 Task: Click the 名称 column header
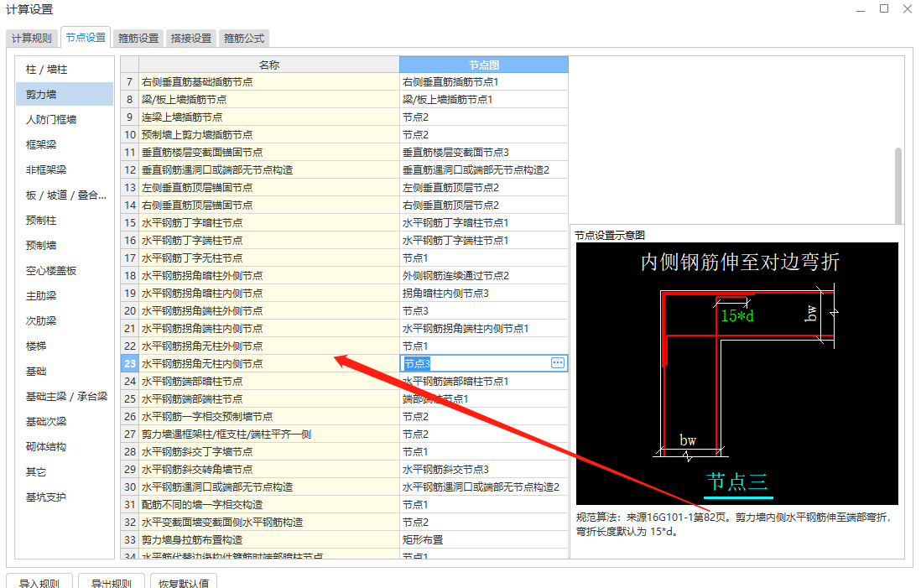(x=269, y=65)
